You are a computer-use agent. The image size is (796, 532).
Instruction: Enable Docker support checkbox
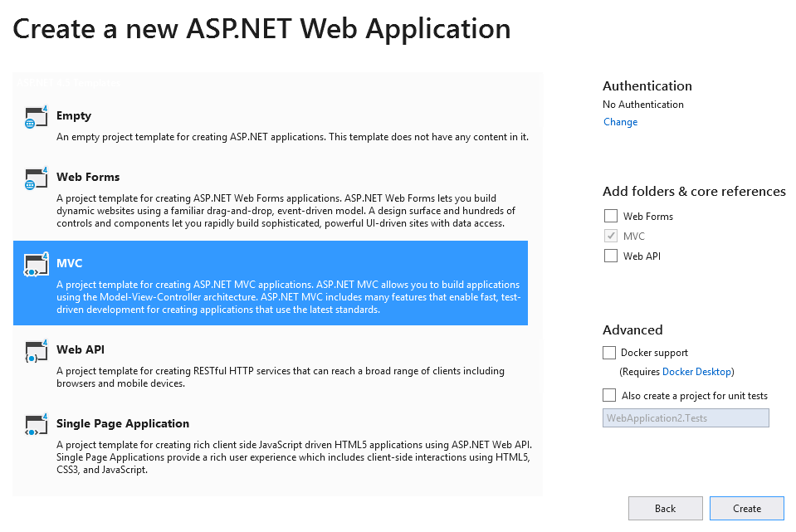(x=610, y=353)
